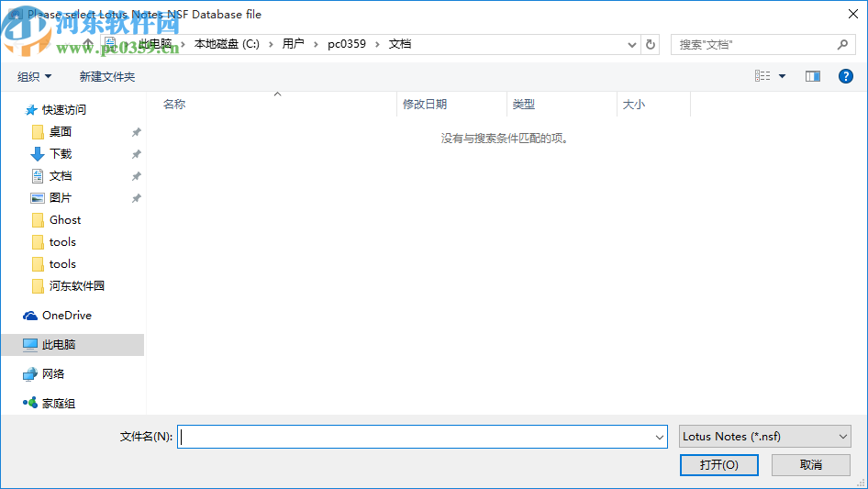
Task: Click pin icon next to 图片
Action: (136, 197)
